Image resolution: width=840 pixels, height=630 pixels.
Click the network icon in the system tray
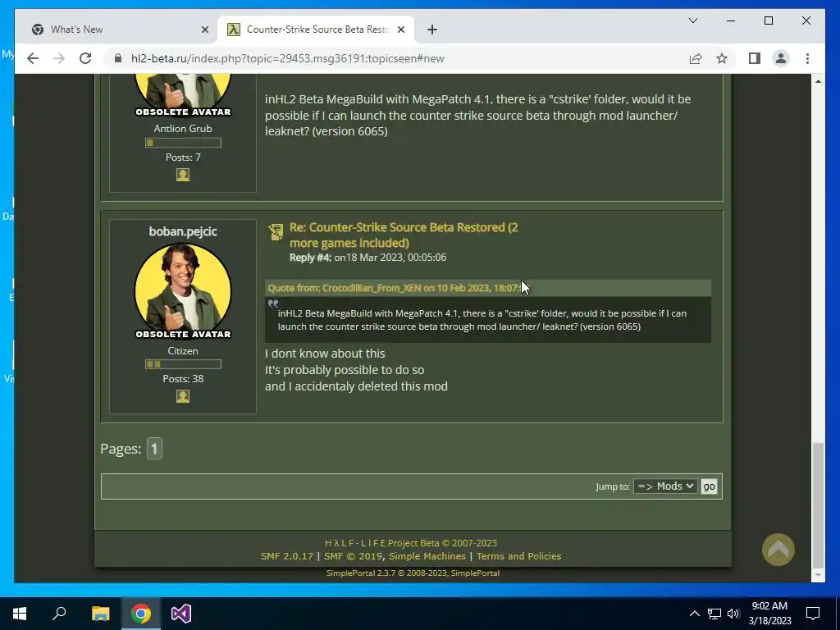click(x=714, y=614)
